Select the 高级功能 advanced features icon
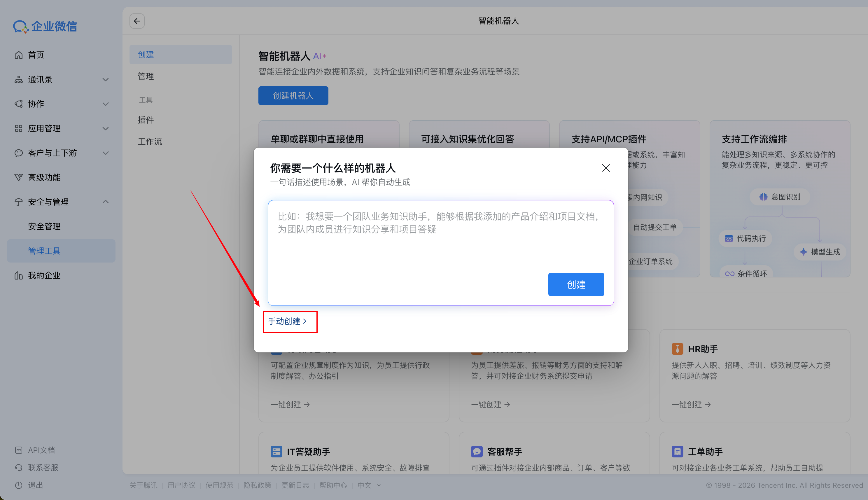868x500 pixels. coord(19,177)
